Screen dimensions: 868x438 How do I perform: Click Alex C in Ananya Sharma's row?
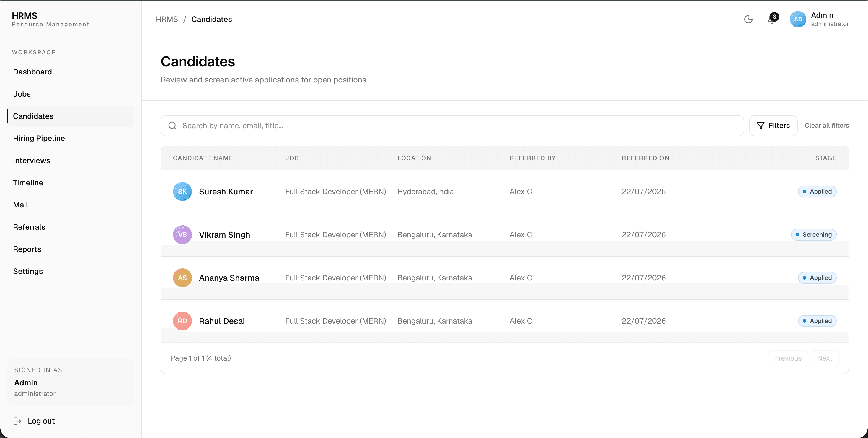[521, 278]
